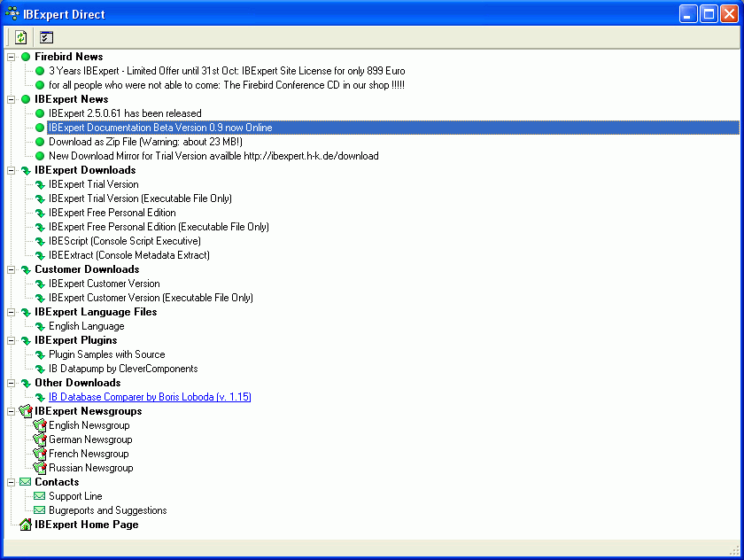This screenshot has height=560, width=744.
Task: Click house icon beside IBExpert Home Page
Action: pos(26,525)
